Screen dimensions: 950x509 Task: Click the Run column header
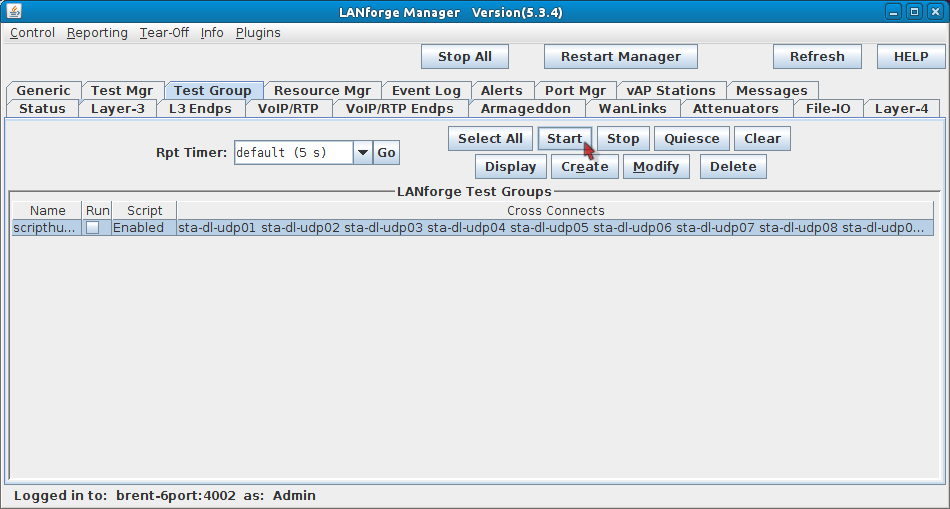click(98, 211)
